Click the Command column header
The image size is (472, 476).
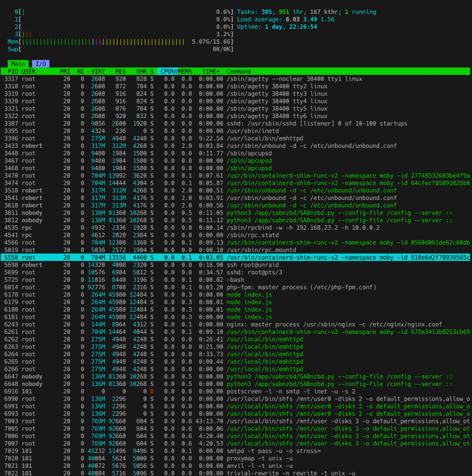point(239,71)
